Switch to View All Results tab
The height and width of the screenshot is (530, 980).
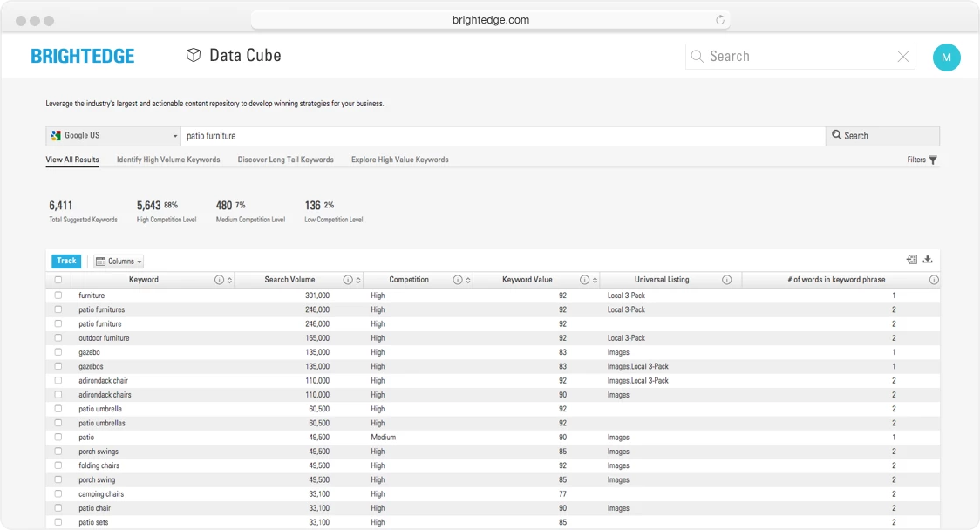point(72,160)
